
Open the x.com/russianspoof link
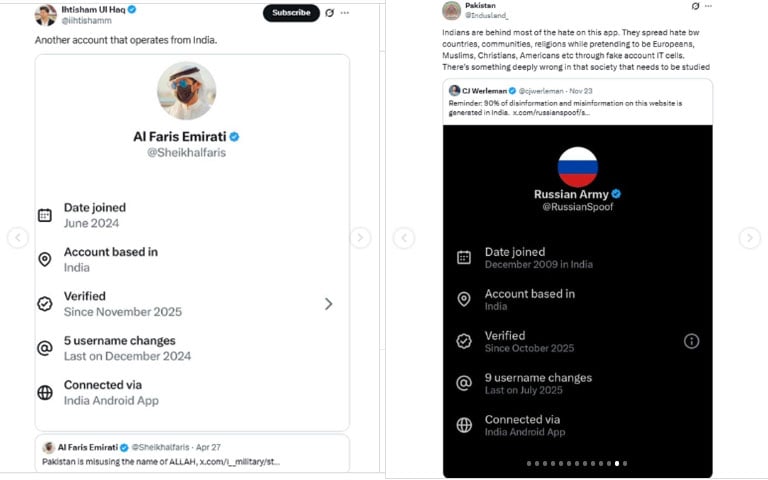click(x=551, y=112)
